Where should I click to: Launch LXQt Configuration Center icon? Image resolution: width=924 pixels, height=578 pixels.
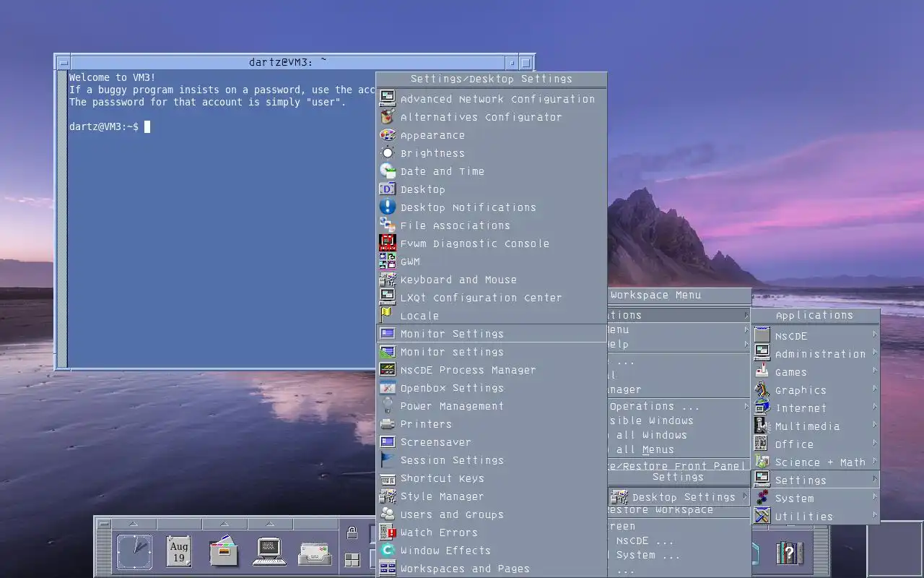[x=388, y=297]
